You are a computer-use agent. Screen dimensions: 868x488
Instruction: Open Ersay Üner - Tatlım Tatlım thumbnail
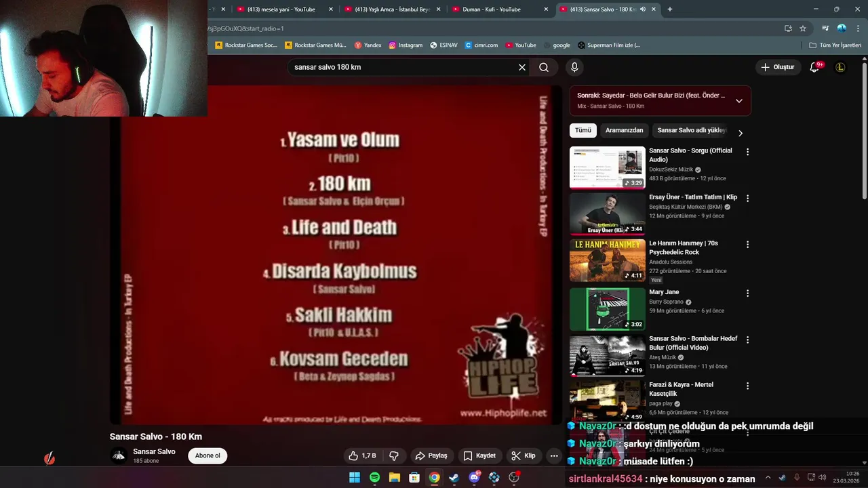point(608,214)
